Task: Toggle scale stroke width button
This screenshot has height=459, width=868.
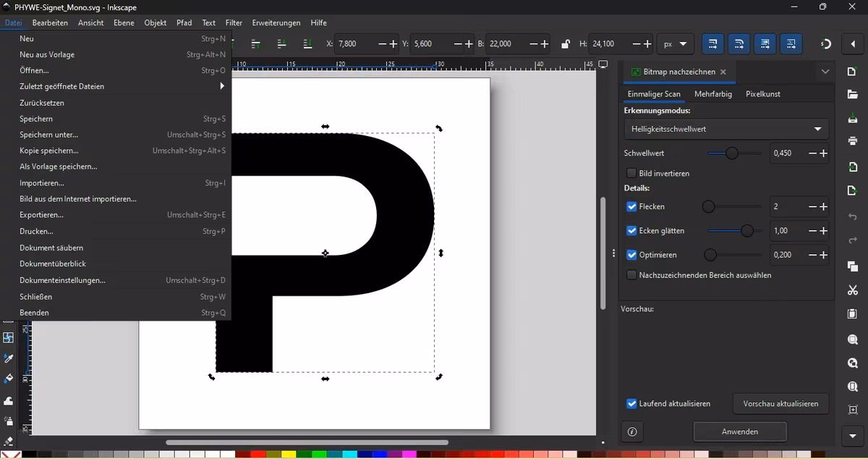Action: click(712, 44)
